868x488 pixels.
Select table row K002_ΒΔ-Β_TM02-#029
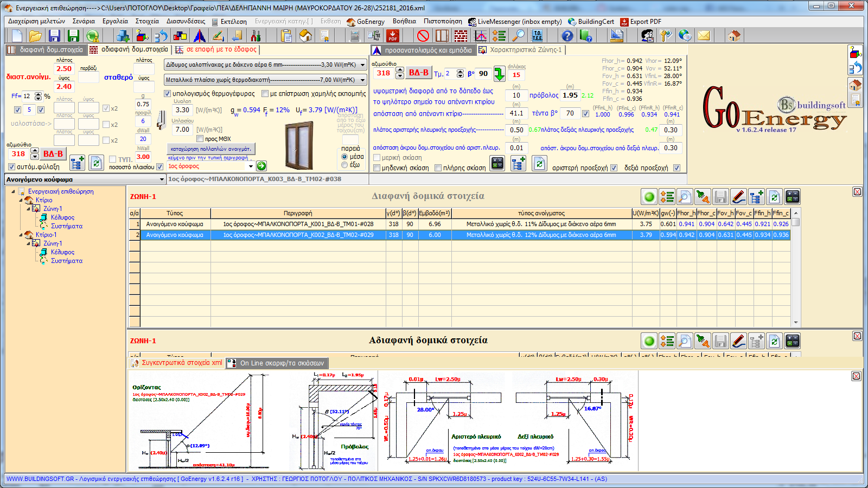pyautogui.click(x=459, y=235)
